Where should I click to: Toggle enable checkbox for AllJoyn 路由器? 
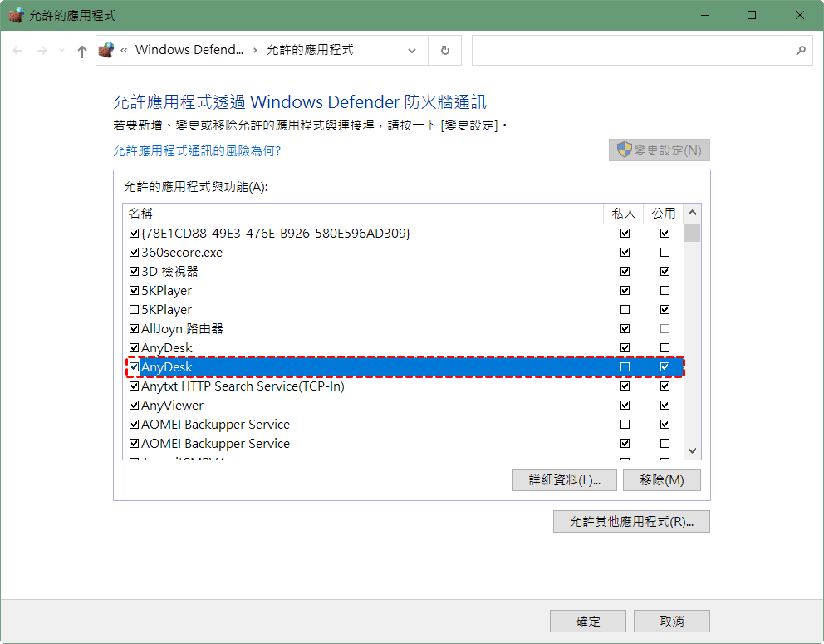[x=134, y=328]
